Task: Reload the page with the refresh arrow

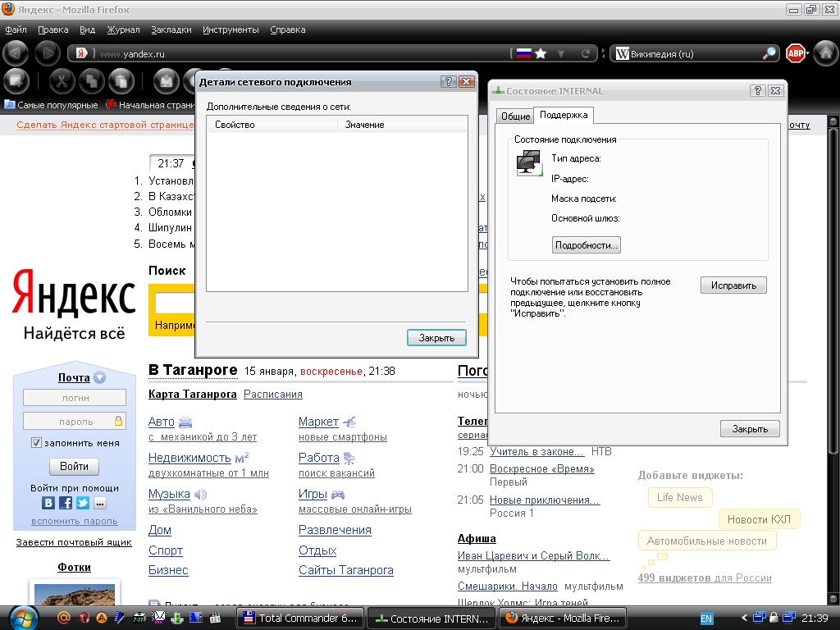Action: (x=586, y=53)
